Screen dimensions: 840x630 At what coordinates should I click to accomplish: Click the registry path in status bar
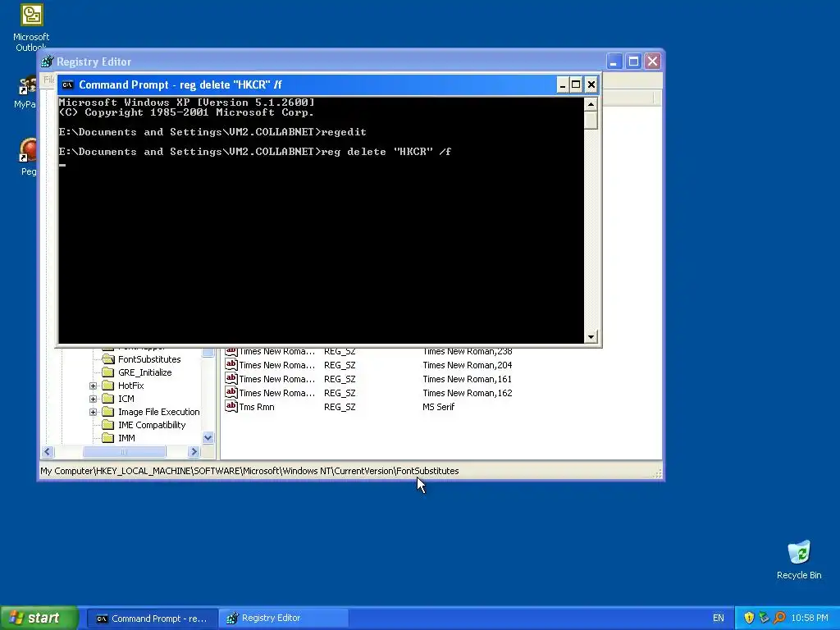point(249,471)
